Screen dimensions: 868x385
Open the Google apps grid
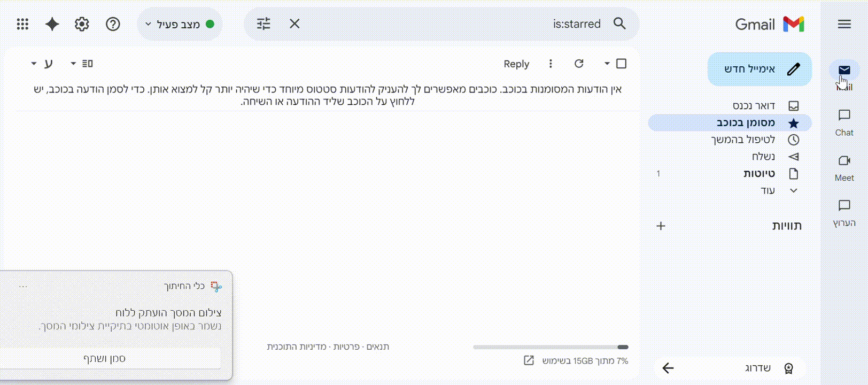point(22,24)
